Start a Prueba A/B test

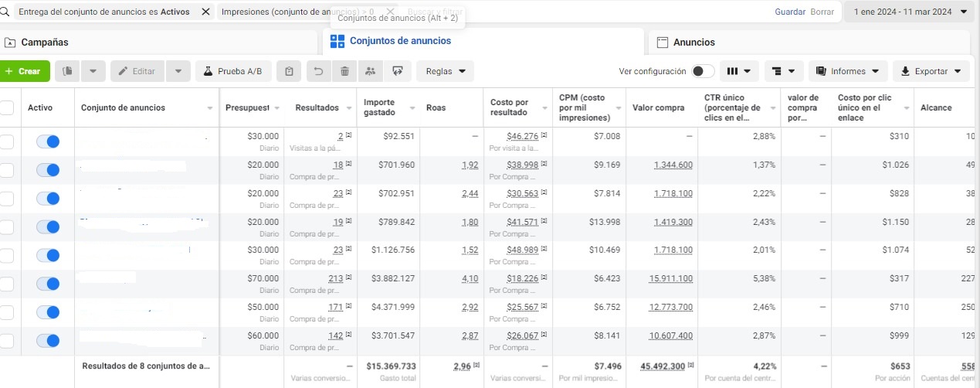233,71
